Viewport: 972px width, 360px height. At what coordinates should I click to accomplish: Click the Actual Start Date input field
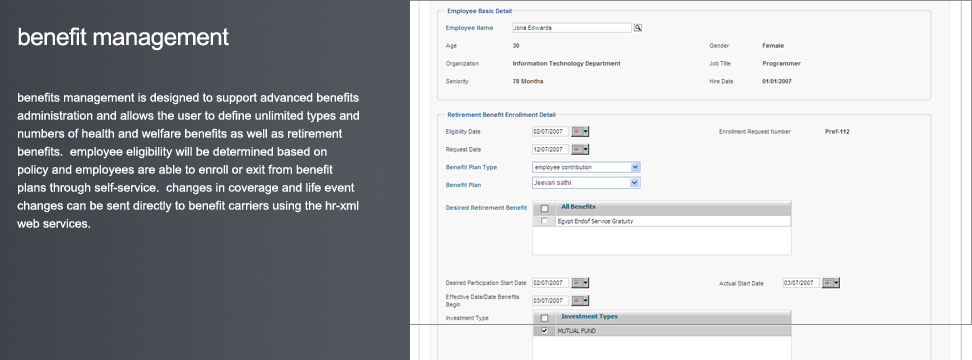coord(801,283)
